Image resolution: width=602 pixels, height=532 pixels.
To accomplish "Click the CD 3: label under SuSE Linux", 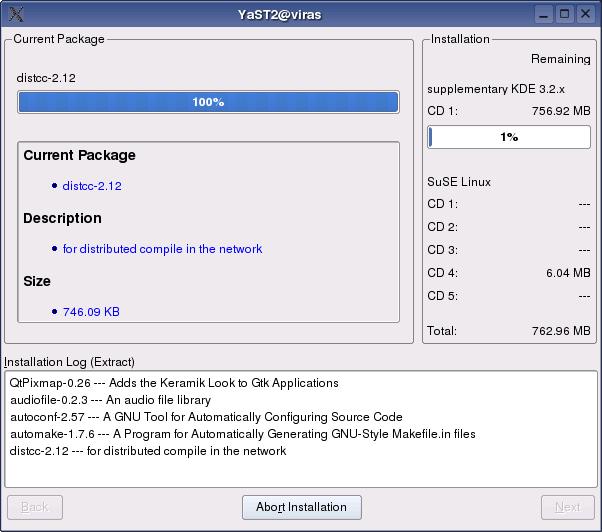I will pyautogui.click(x=442, y=250).
